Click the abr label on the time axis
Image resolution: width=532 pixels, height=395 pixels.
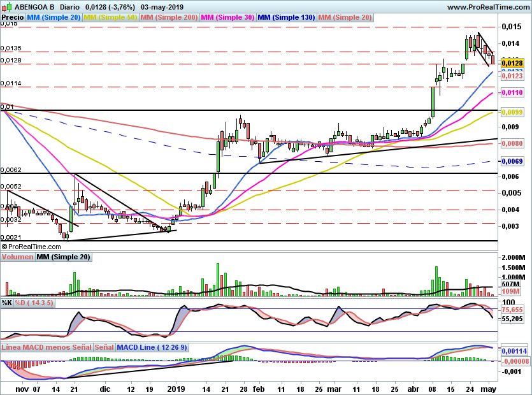(x=413, y=389)
